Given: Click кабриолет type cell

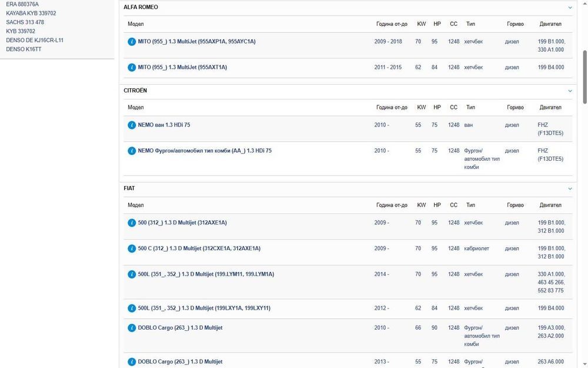Looking at the screenshot, I should tap(477, 248).
